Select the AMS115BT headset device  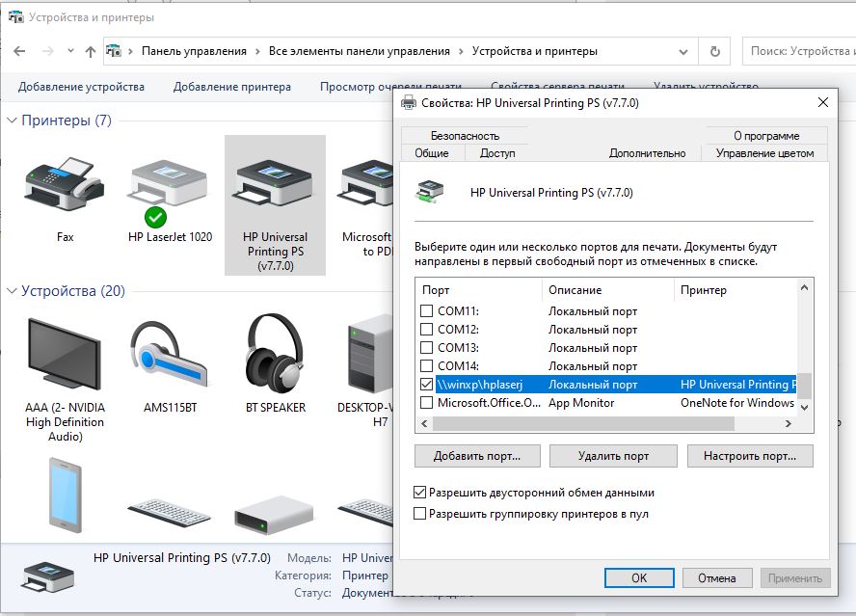170,354
